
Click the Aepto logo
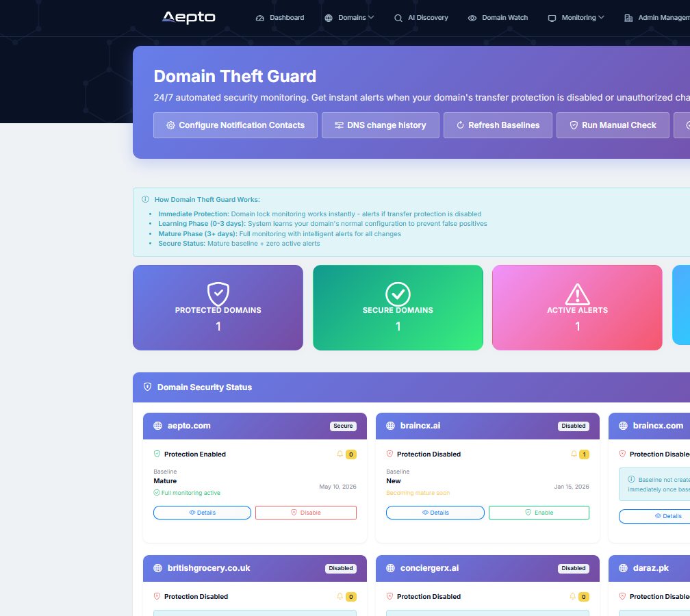point(189,17)
